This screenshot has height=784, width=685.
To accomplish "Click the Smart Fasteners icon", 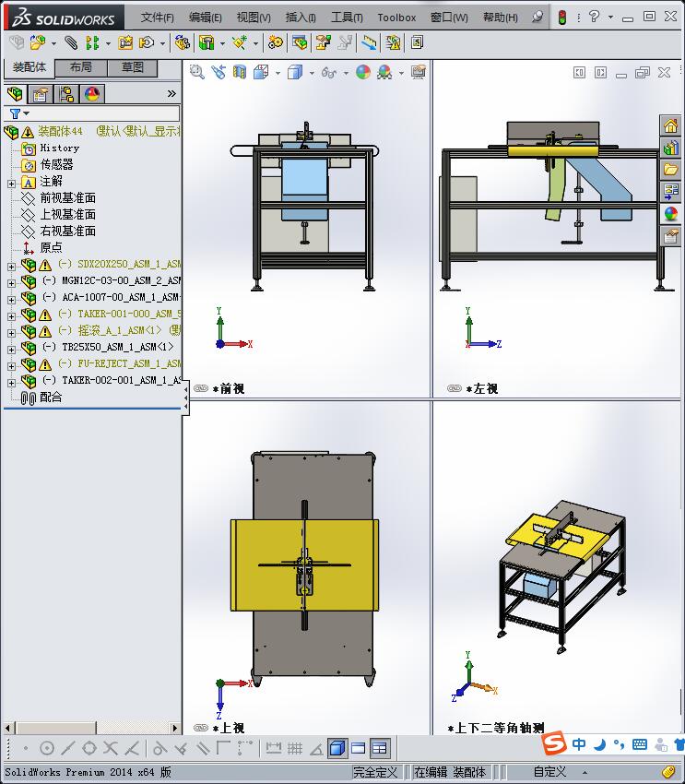I will pos(124,43).
